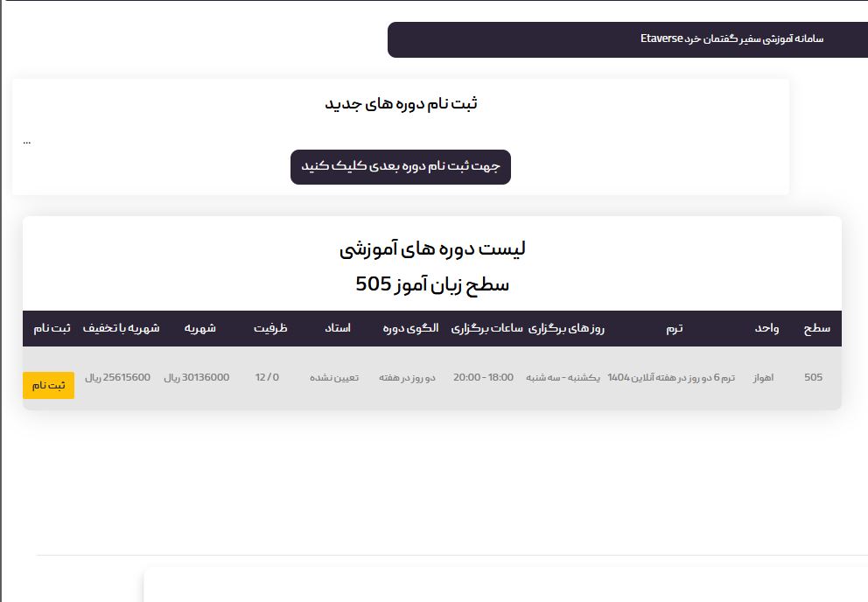The height and width of the screenshot is (602, 868).
Task: Click the اهواز cell in the course row
Action: [x=763, y=378]
